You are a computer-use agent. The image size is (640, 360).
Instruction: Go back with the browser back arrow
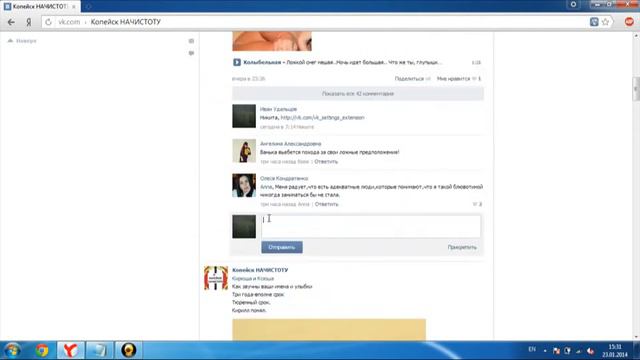(x=11, y=22)
